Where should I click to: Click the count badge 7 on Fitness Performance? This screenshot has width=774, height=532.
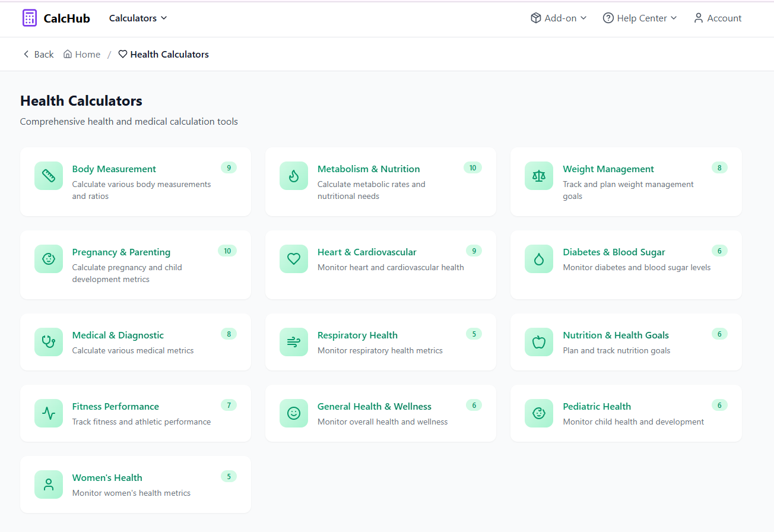click(229, 405)
